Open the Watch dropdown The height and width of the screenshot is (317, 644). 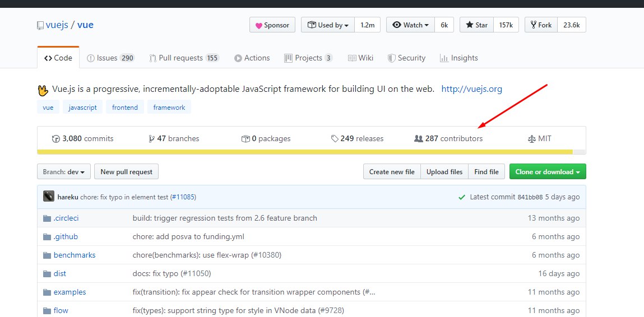410,25
